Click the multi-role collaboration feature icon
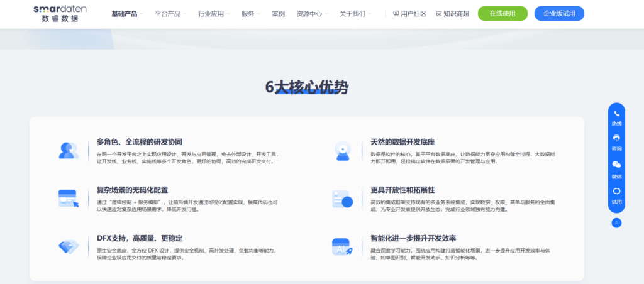This screenshot has height=284, width=644. click(x=68, y=151)
